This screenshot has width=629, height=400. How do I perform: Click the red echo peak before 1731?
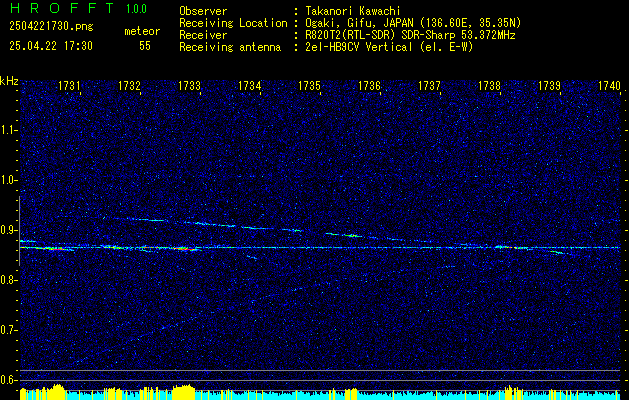tap(56, 249)
